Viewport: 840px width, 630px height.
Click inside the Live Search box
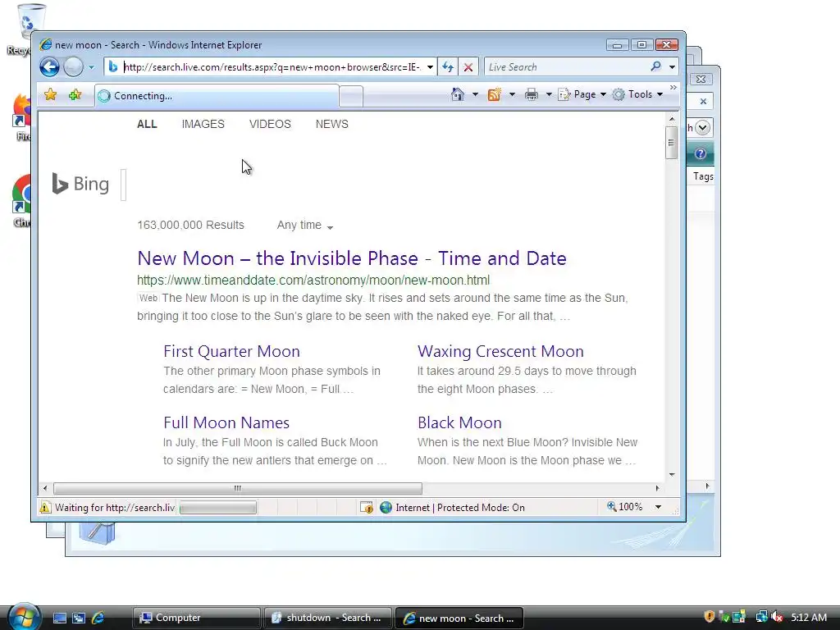pos(566,67)
